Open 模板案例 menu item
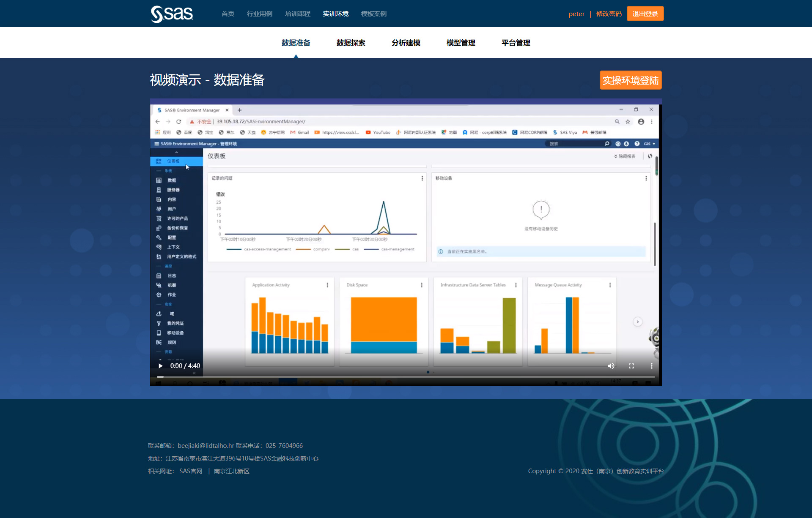 [x=373, y=14]
